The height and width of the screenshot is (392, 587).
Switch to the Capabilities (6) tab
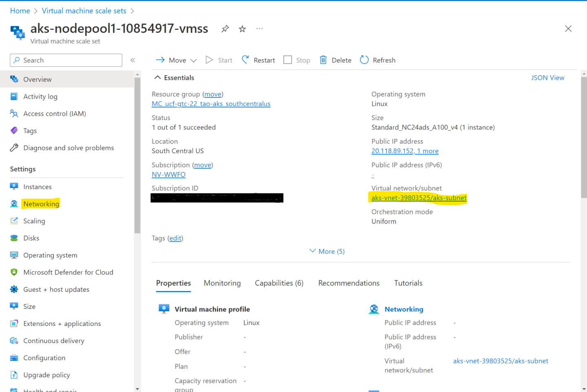tap(279, 283)
